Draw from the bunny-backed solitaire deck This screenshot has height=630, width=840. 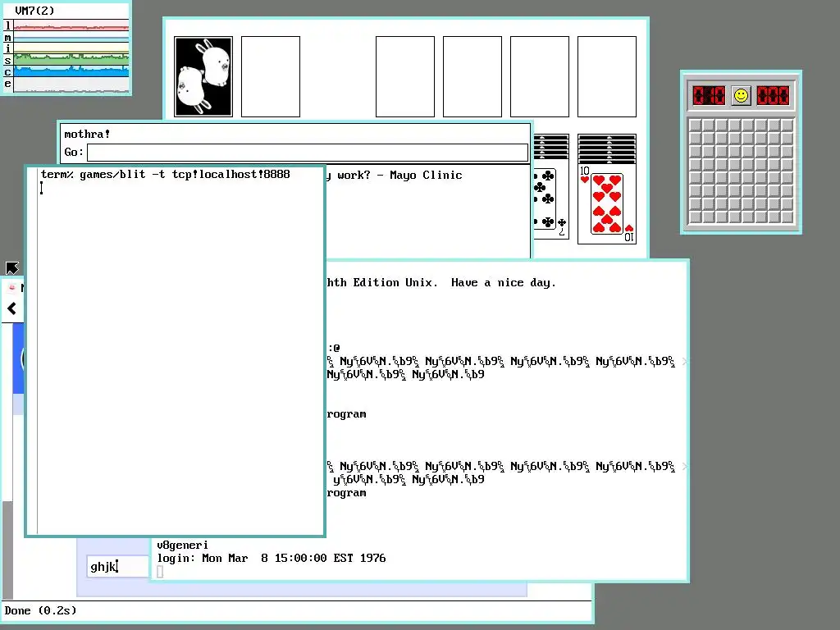[x=203, y=76]
